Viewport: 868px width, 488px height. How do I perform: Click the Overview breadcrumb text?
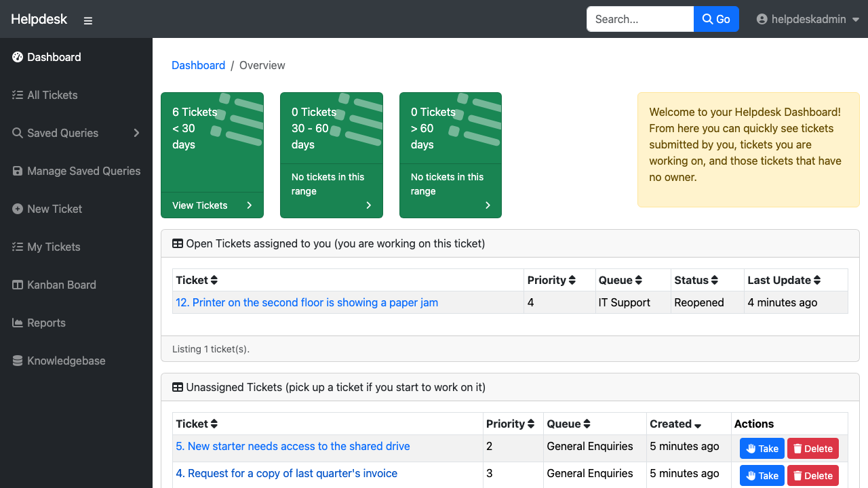click(262, 65)
